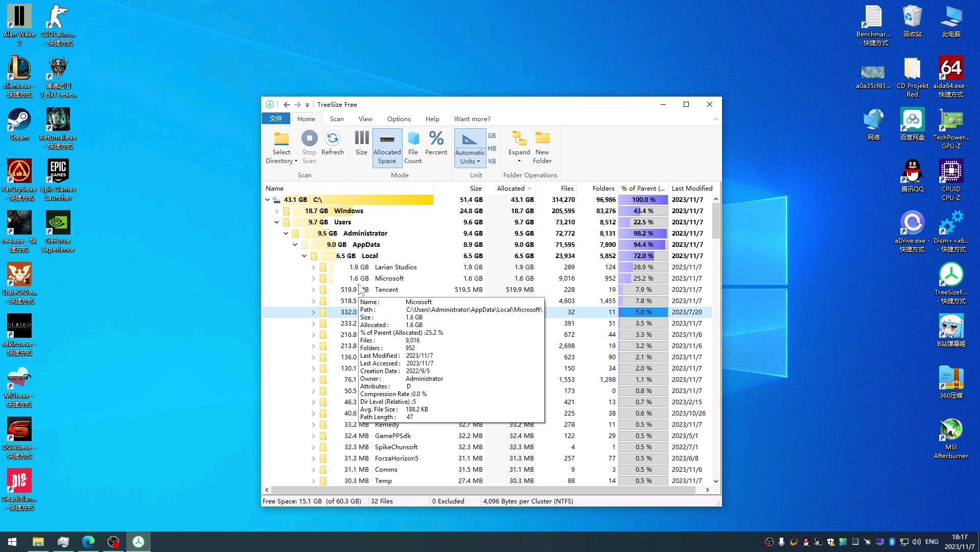Toggle Allocated Space mode
The width and height of the screenshot is (980, 552).
pyautogui.click(x=387, y=148)
